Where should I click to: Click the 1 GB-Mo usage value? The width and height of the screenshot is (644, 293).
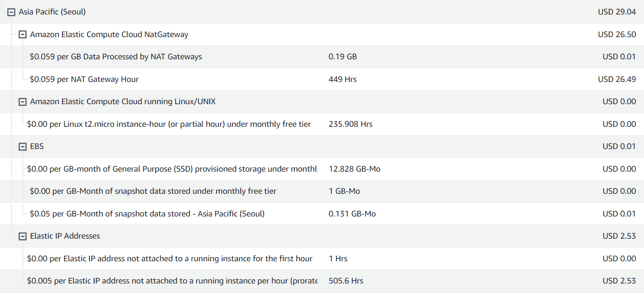345,191
